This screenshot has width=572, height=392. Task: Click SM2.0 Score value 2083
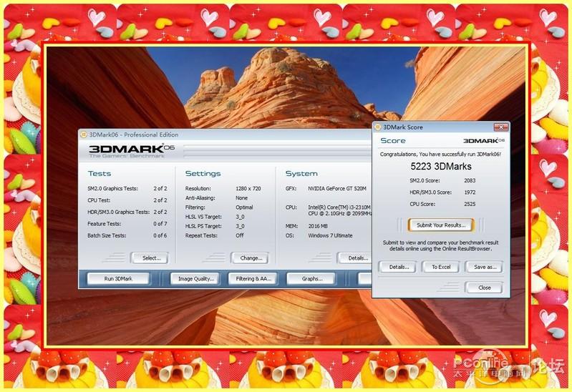470,180
